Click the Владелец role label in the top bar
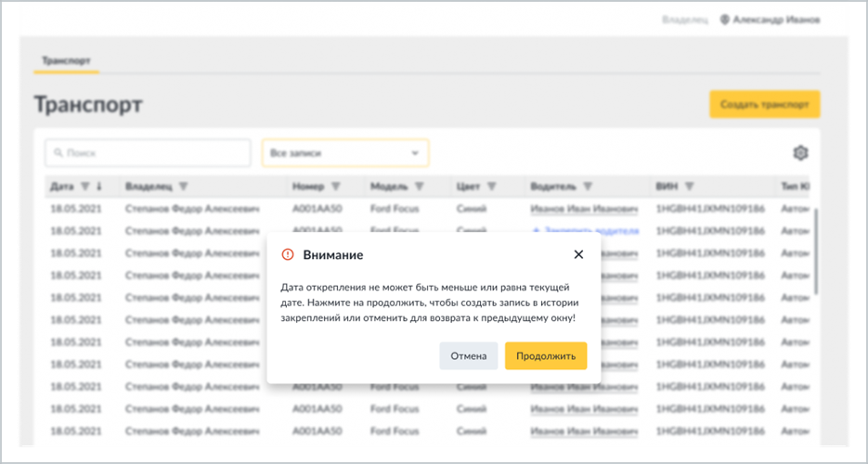 (685, 19)
